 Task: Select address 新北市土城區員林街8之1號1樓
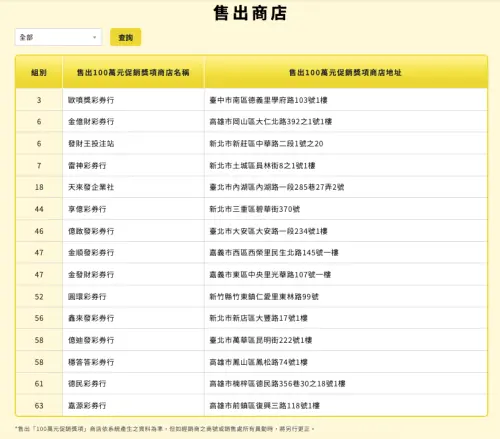(x=262, y=165)
